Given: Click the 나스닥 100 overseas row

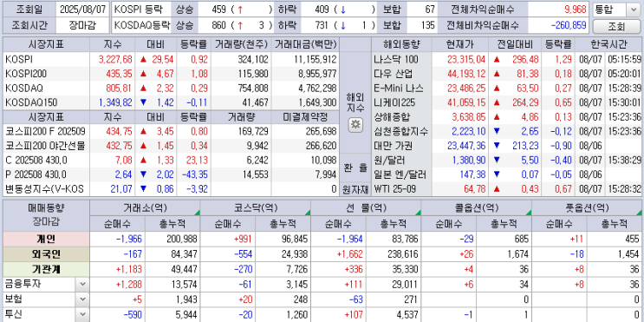Looking at the screenshot, I should tap(507, 60).
